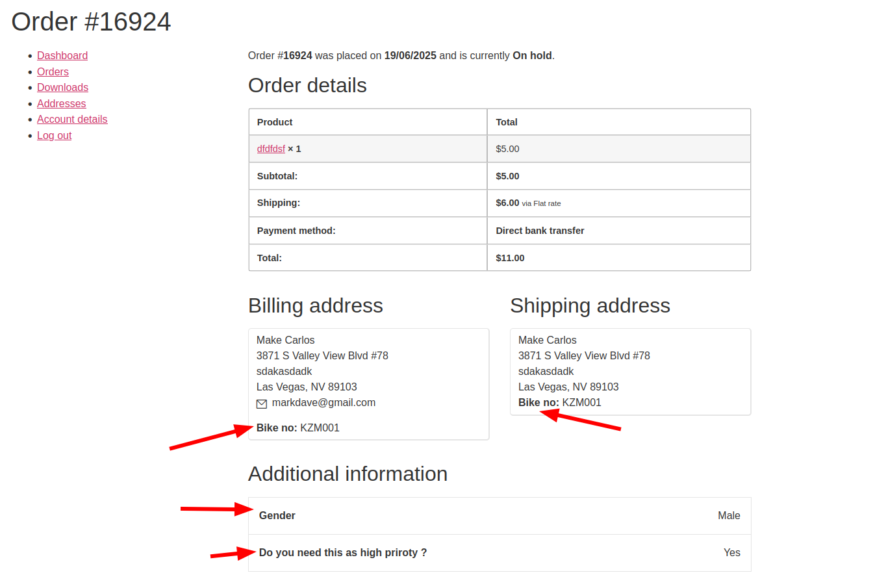Click the Shipping address heading

(x=590, y=305)
